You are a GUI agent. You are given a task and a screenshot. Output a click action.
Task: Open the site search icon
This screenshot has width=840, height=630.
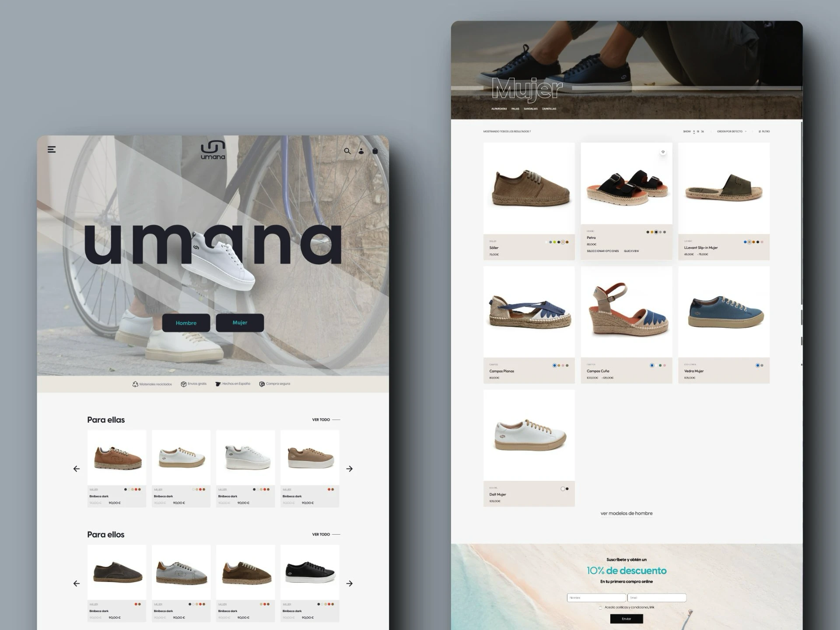pos(347,151)
